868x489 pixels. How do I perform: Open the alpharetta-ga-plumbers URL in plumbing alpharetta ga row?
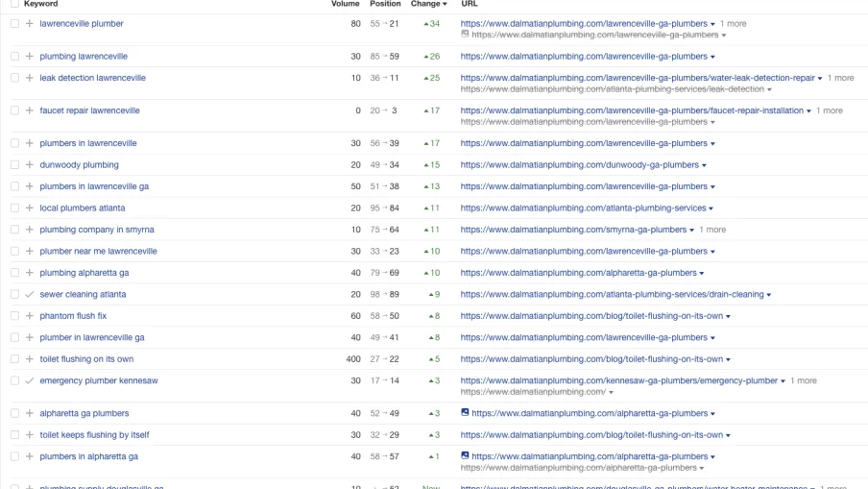pos(578,273)
